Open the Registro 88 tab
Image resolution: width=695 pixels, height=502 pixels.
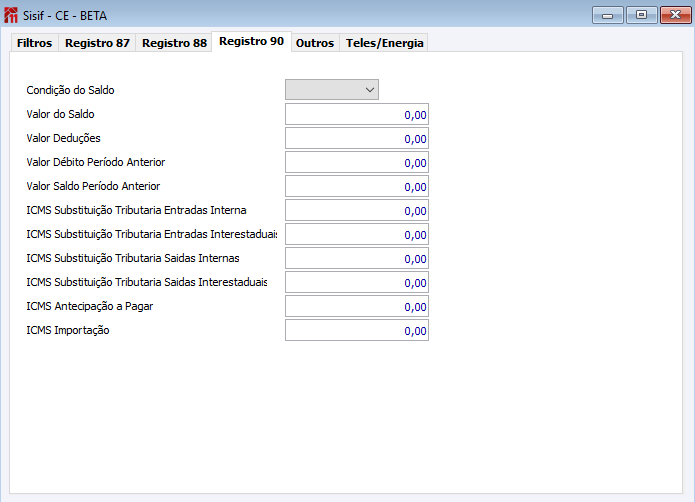click(174, 43)
